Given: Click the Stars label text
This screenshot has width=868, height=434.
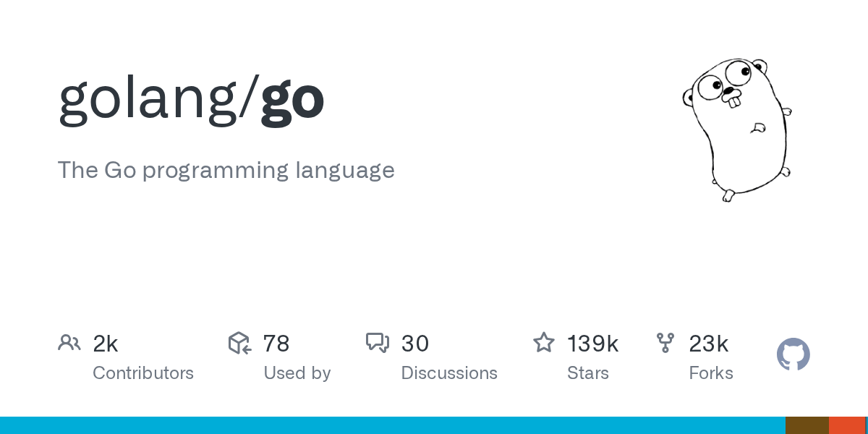Looking at the screenshot, I should [x=588, y=373].
